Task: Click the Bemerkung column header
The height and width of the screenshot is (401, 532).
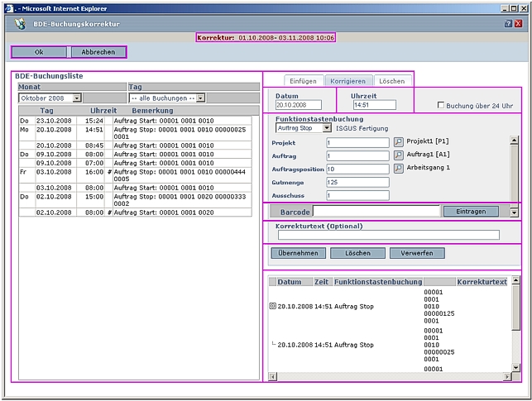Action: point(152,111)
